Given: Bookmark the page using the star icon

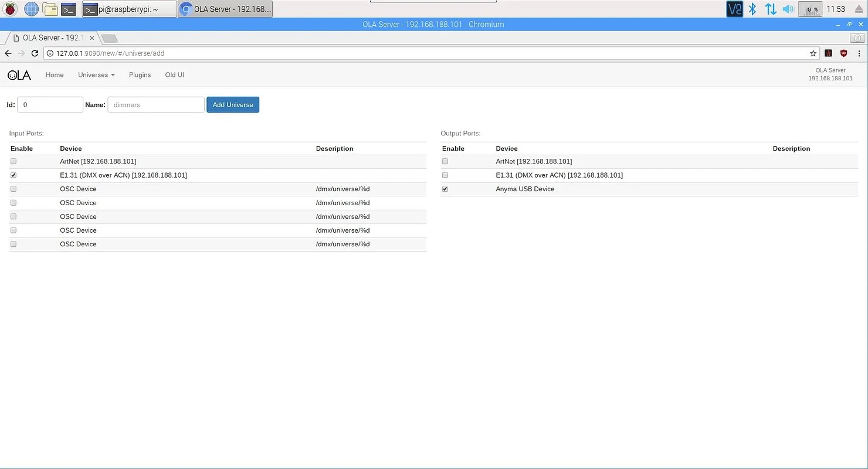Looking at the screenshot, I should click(813, 53).
